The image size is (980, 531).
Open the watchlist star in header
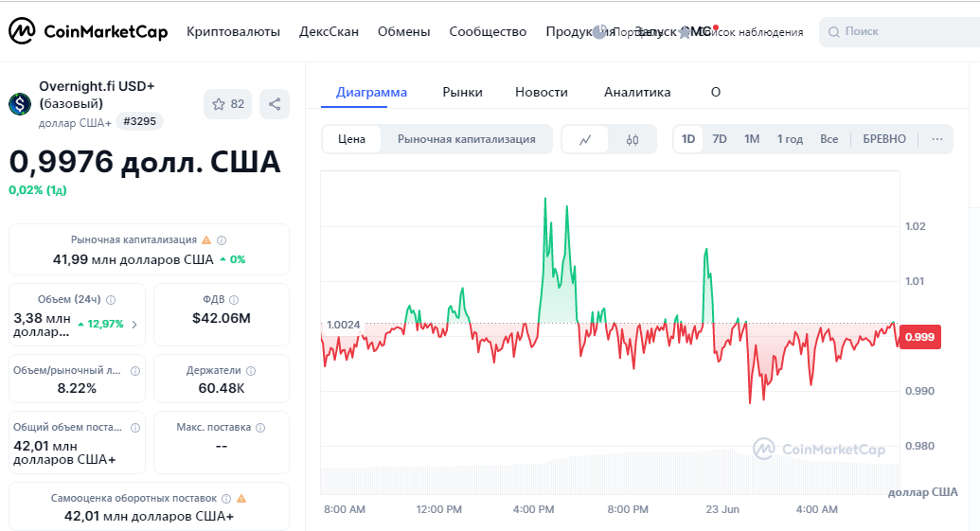coord(685,32)
